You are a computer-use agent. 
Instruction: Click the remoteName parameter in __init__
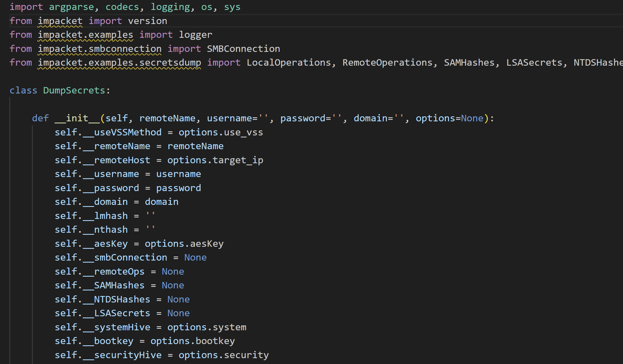coord(167,118)
